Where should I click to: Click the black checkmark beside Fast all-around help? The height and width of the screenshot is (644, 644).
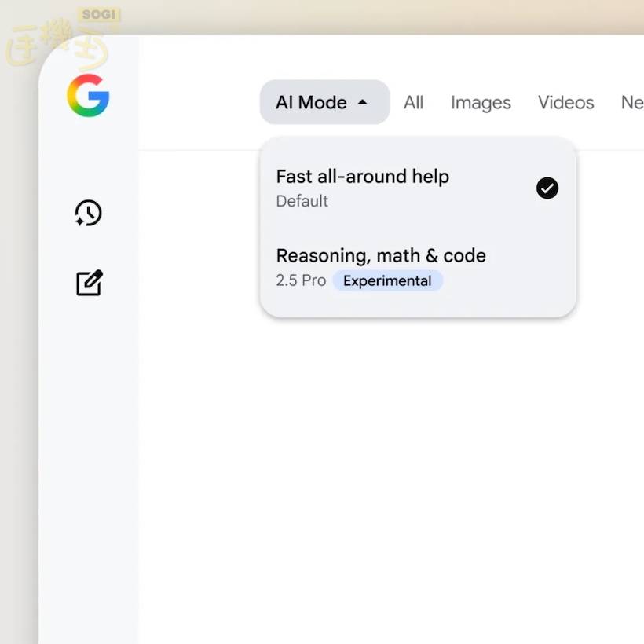click(547, 188)
